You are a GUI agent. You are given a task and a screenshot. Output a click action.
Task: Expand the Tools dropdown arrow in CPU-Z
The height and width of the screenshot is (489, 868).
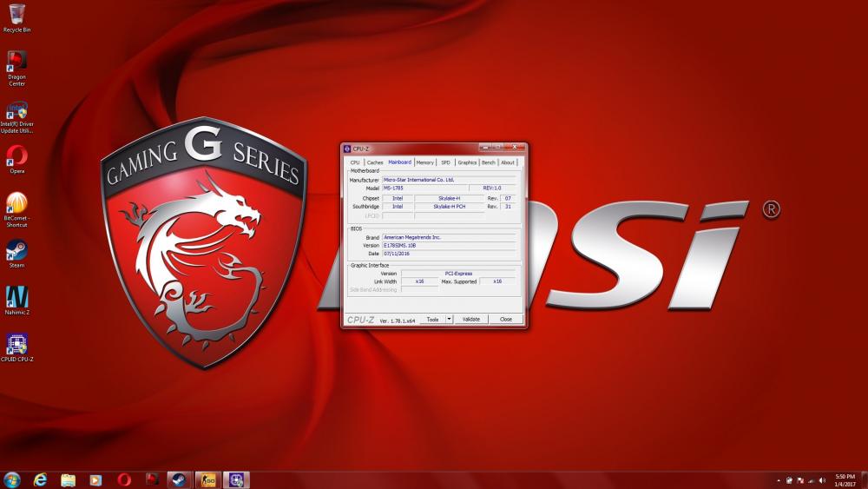click(449, 320)
